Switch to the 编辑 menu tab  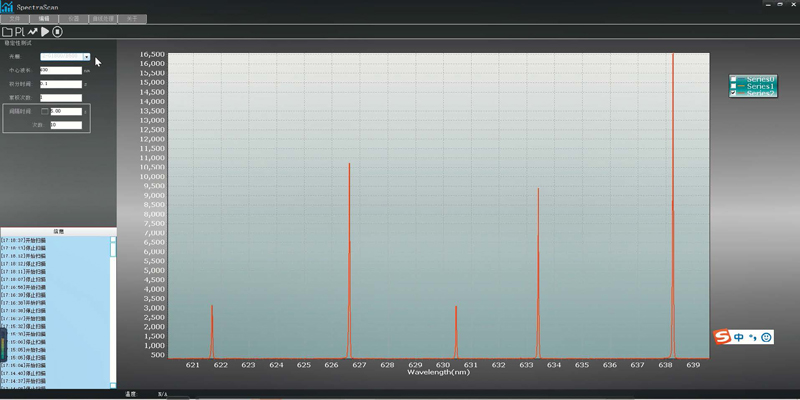(x=44, y=19)
